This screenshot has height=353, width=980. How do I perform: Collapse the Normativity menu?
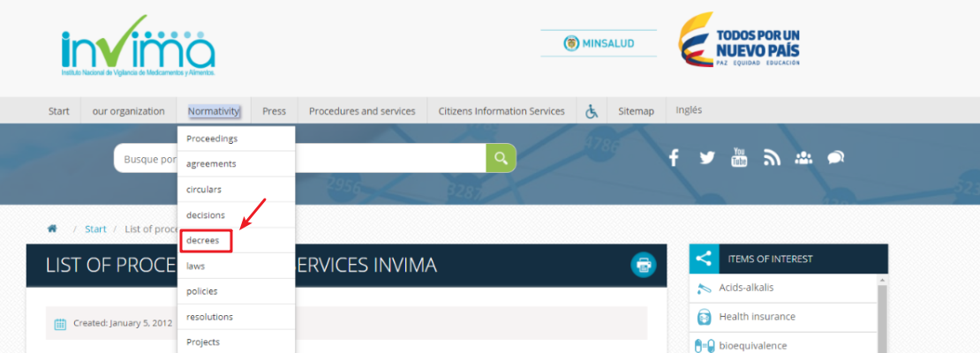(214, 111)
